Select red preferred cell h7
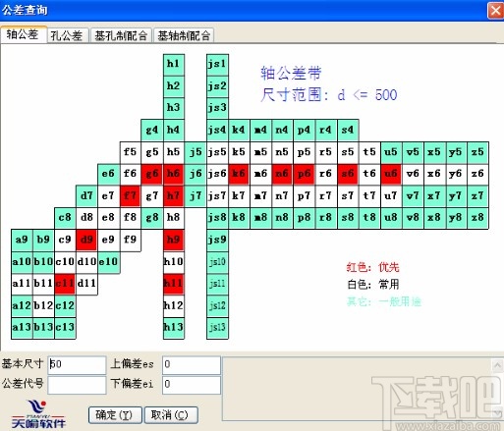 tap(174, 196)
